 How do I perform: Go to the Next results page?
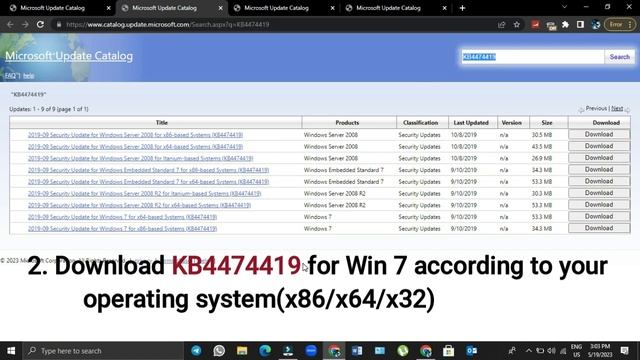(617, 109)
